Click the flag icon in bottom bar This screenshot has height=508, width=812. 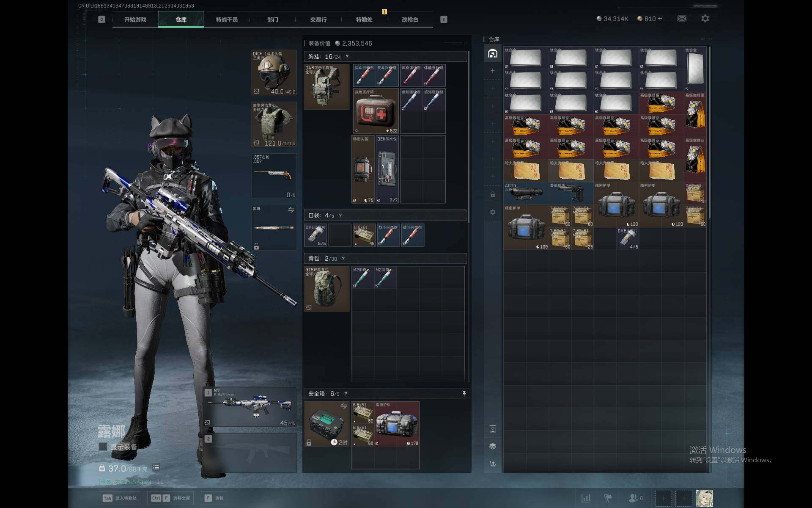click(x=608, y=498)
